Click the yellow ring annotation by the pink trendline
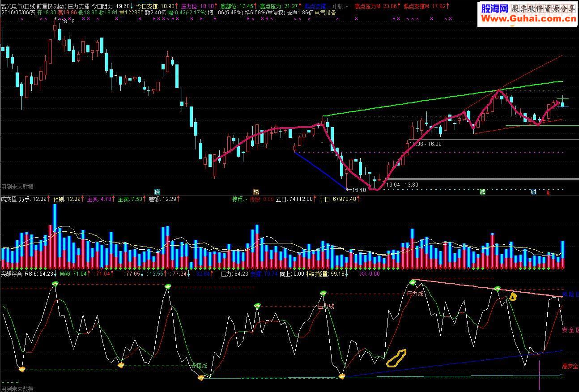The width and height of the screenshot is (579, 392). tap(513, 296)
